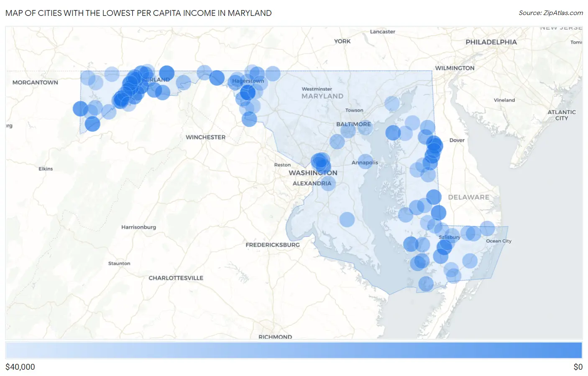Click the MARYLAND state label
This screenshot has width=588, height=376.
[x=322, y=96]
